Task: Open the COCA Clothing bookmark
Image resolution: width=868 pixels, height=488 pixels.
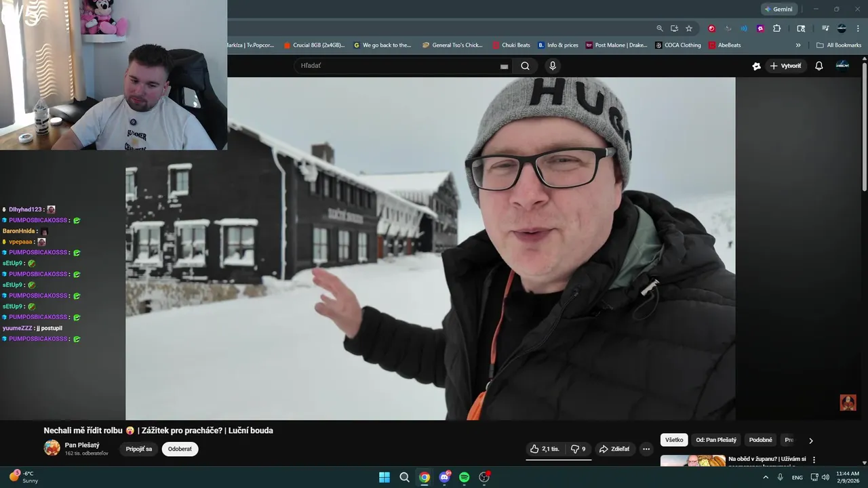Action: (x=678, y=45)
